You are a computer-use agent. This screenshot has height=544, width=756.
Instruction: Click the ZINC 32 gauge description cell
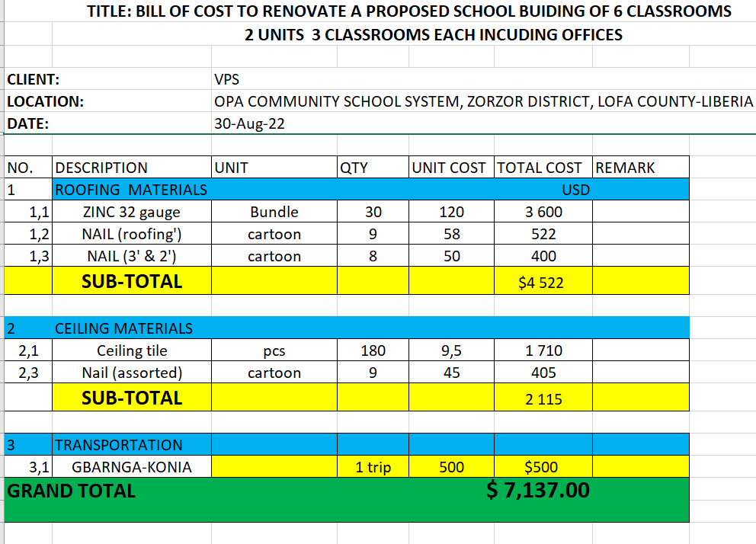tap(131, 212)
